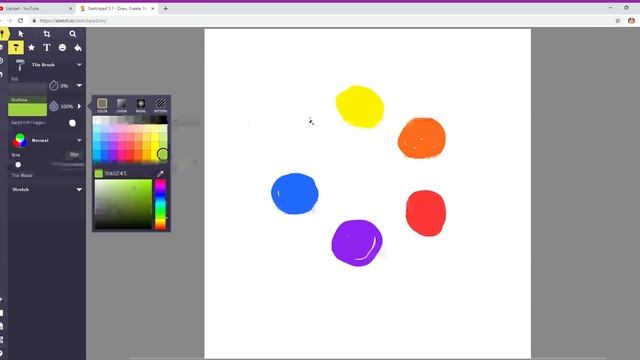
Task: Collapse the Outline 100% color flyout arrow
Action: 80,106
